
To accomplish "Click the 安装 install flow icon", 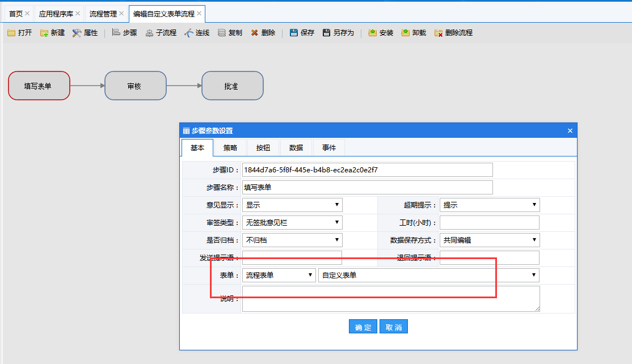I will [x=372, y=33].
